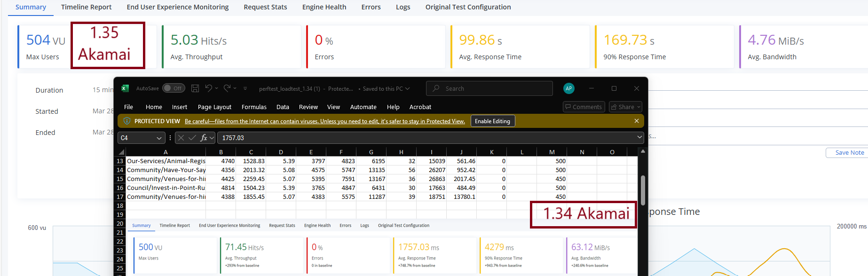
Task: Select cell 'Council/Invest-in-Point-Ru'
Action: 166,188
